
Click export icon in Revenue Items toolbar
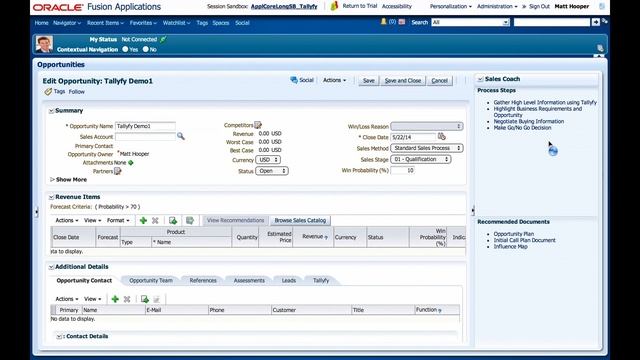[173, 220]
